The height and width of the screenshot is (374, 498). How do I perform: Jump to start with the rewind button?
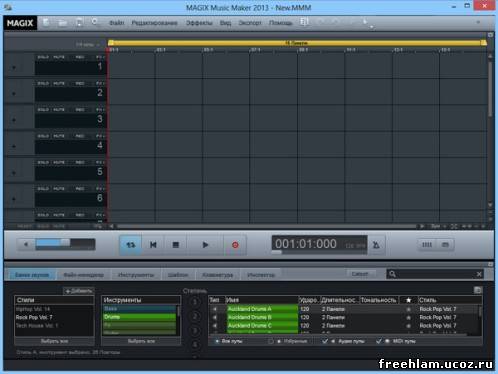click(x=153, y=245)
